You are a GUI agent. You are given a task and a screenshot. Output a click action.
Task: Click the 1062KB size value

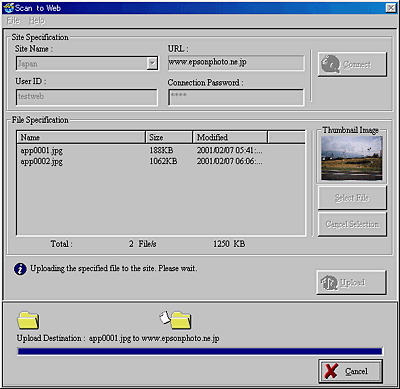163,161
